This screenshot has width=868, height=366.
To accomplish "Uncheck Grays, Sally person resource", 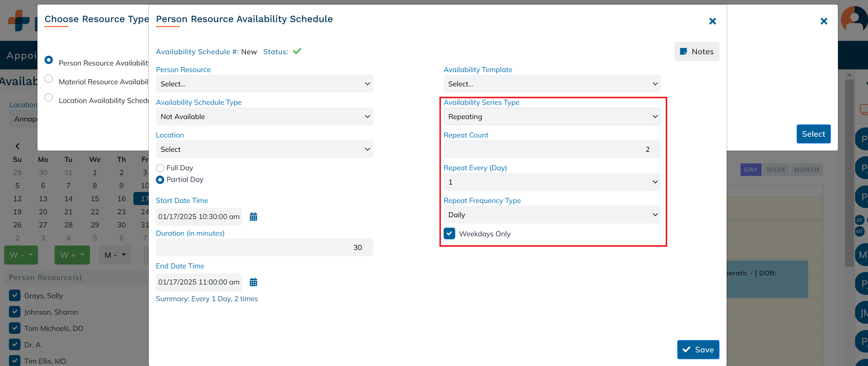I will (15, 295).
